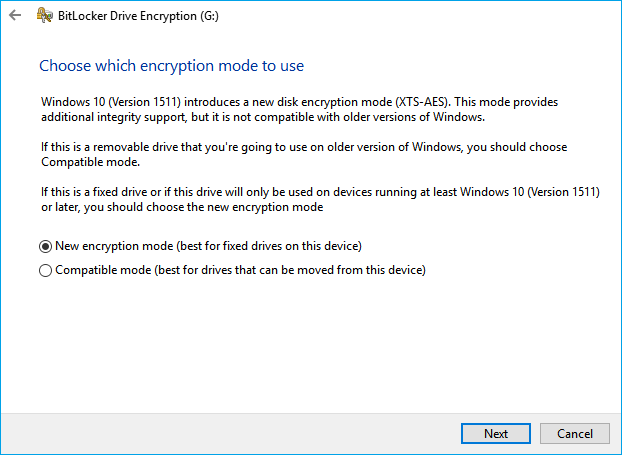This screenshot has width=622, height=455.
Task: Select the New encryption mode radio button
Action: [x=45, y=246]
